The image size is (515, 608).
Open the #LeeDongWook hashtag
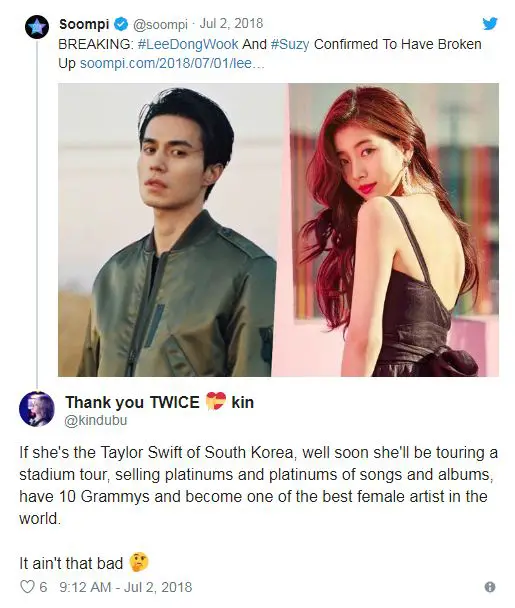tap(188, 44)
